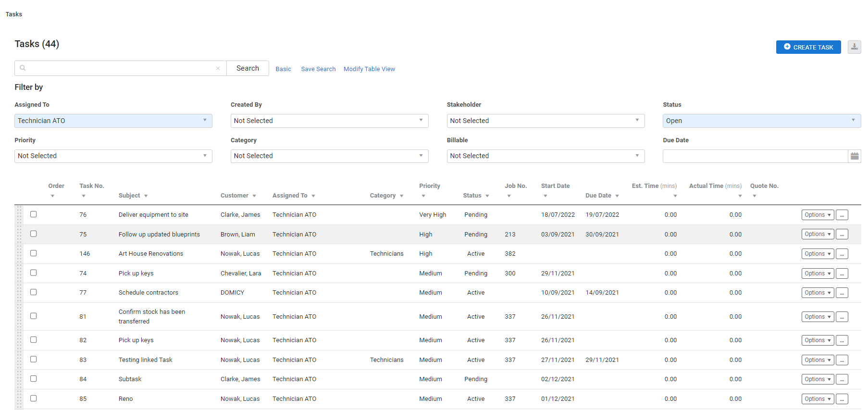Click subject Follow up updated blueprints
The image size is (868, 410).
tap(159, 235)
